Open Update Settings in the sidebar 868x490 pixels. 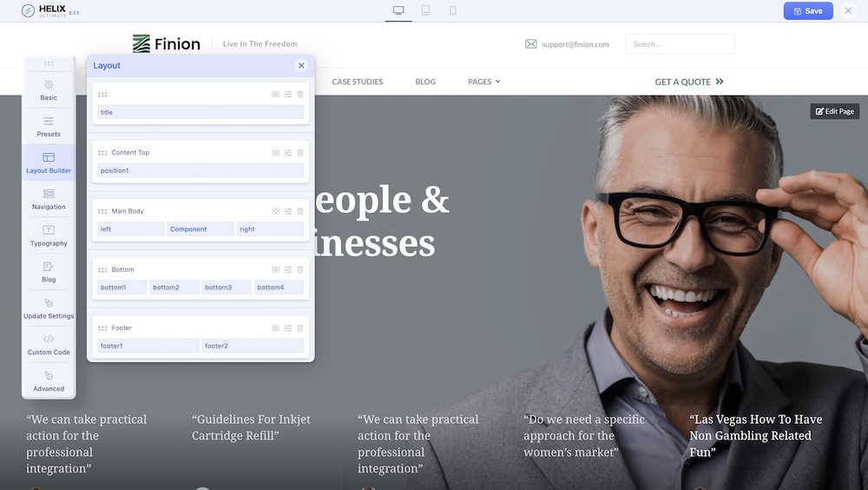pyautogui.click(x=49, y=308)
